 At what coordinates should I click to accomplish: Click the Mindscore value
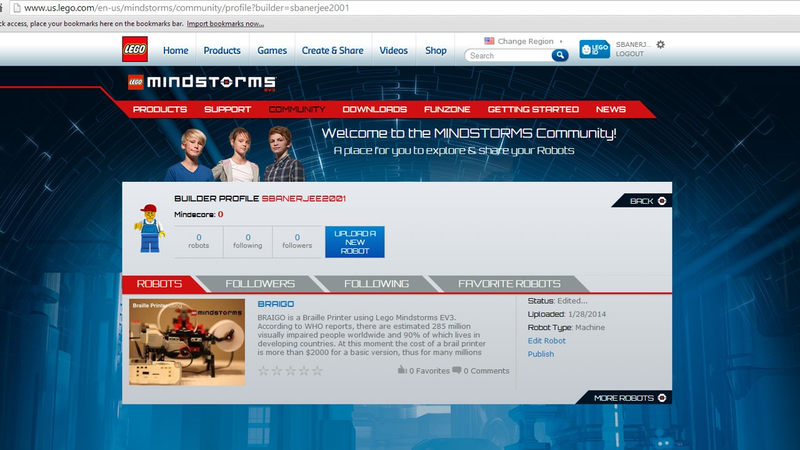coord(220,214)
